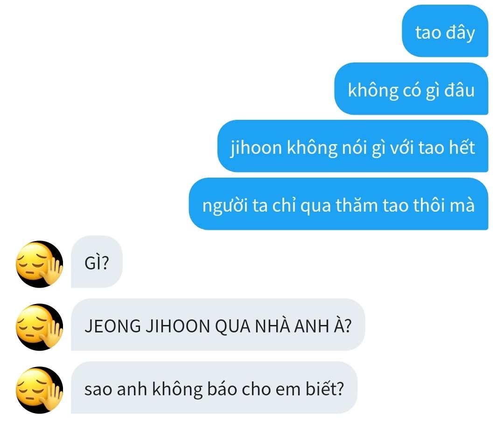504x421 pixels.
Task: Open the avatar next to 'JEONG JIHOON QUA NHÀ ANH À?'
Action: coord(39,327)
